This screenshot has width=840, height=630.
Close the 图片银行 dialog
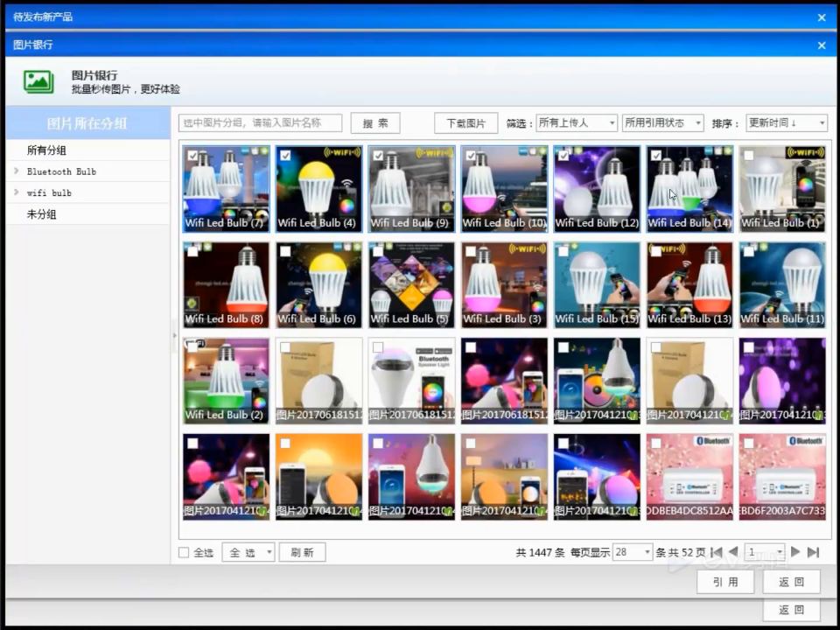(x=822, y=45)
